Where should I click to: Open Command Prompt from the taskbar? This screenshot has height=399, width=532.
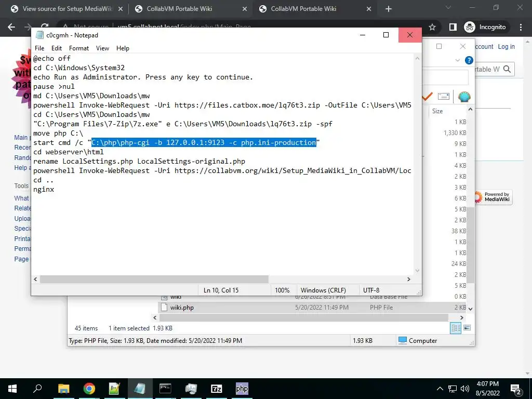click(x=165, y=389)
